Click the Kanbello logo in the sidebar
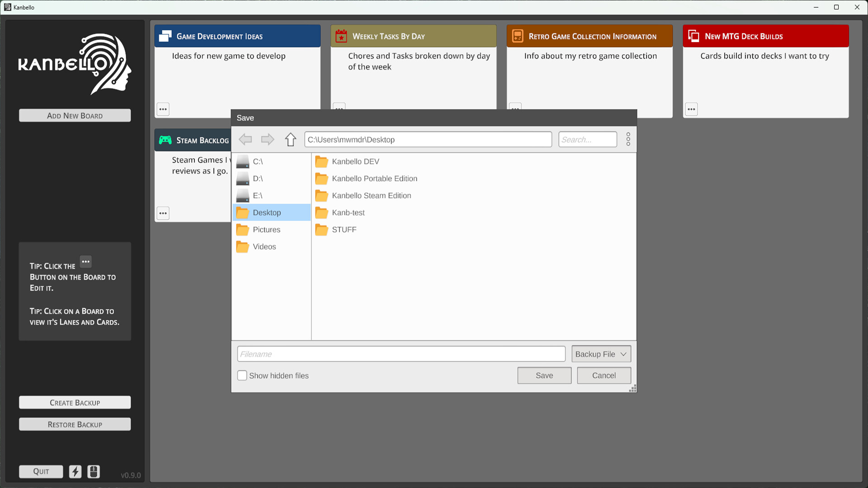This screenshot has width=868, height=488. tap(75, 64)
